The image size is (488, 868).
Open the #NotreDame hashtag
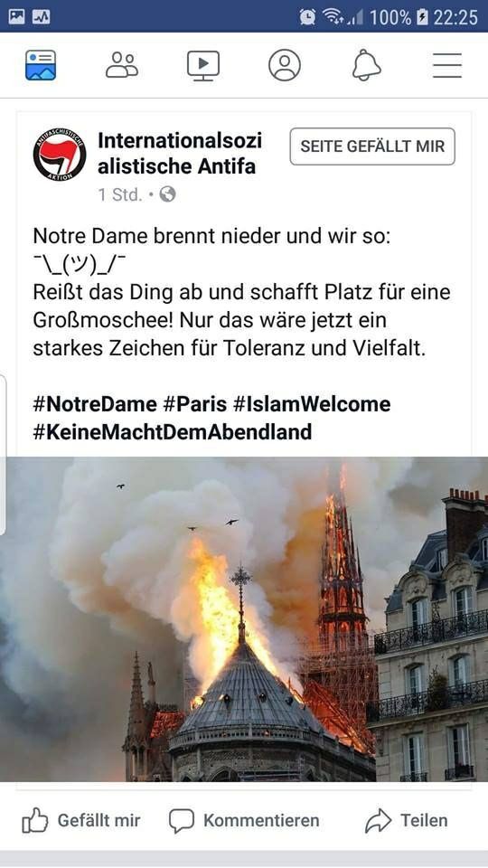pos(95,404)
